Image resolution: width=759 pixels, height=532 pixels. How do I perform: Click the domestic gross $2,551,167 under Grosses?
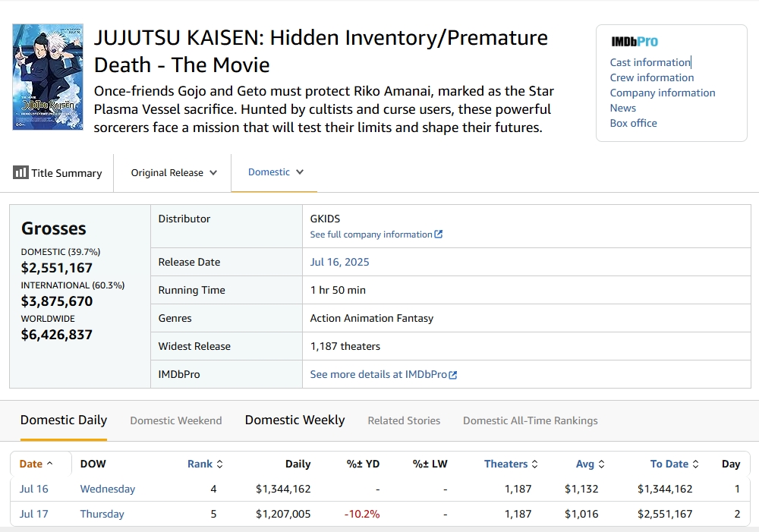click(x=57, y=268)
